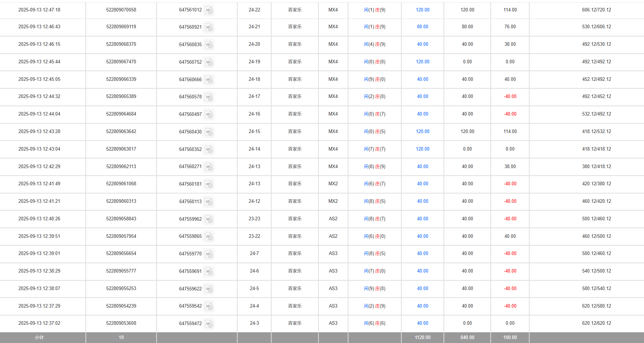
Task: Open video replay for round 647559542
Action: [209, 307]
